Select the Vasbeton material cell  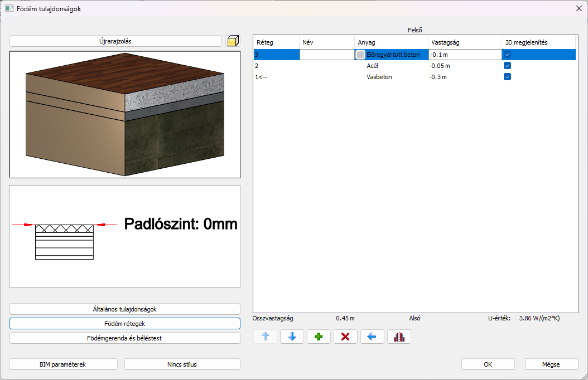[379, 77]
